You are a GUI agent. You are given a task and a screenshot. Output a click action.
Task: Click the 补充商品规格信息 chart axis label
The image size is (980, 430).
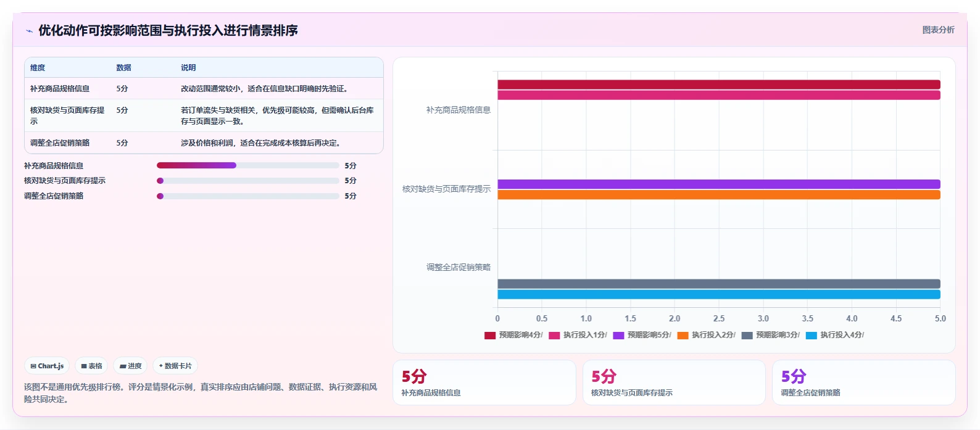[458, 110]
